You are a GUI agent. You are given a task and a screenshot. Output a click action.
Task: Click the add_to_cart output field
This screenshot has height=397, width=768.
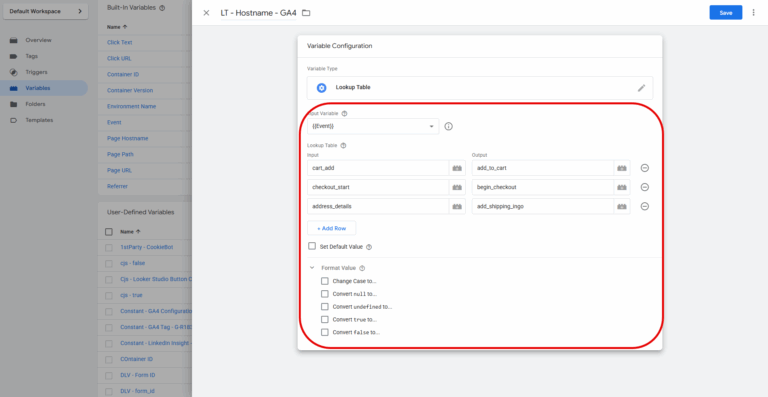coord(543,168)
